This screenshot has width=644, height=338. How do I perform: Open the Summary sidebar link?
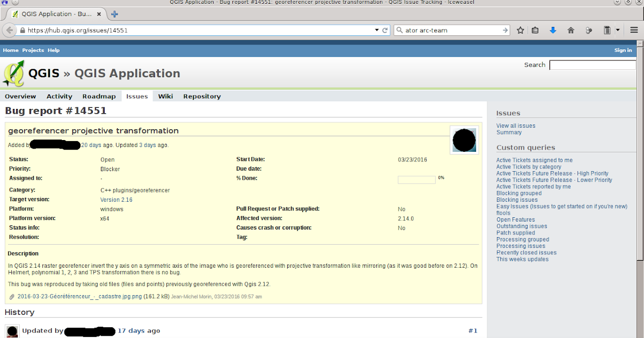pyautogui.click(x=509, y=132)
